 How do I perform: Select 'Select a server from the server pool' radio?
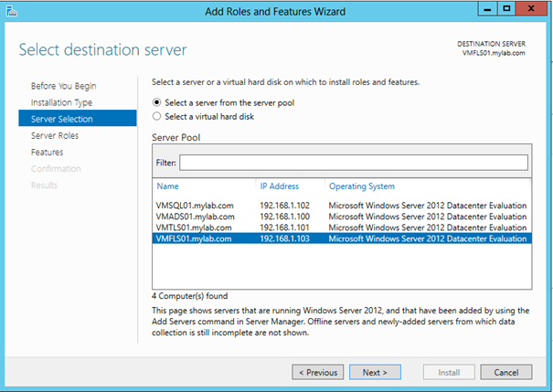(156, 102)
